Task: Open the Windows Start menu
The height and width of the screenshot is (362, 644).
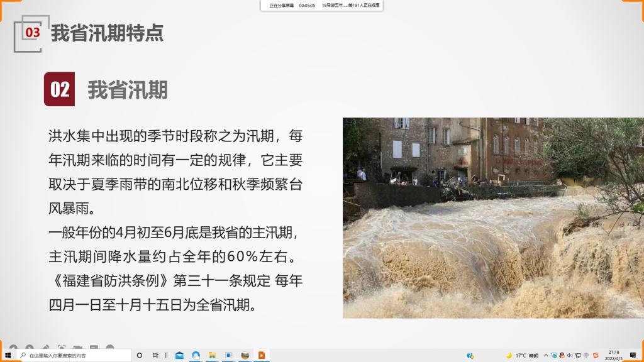Action: pos(8,355)
